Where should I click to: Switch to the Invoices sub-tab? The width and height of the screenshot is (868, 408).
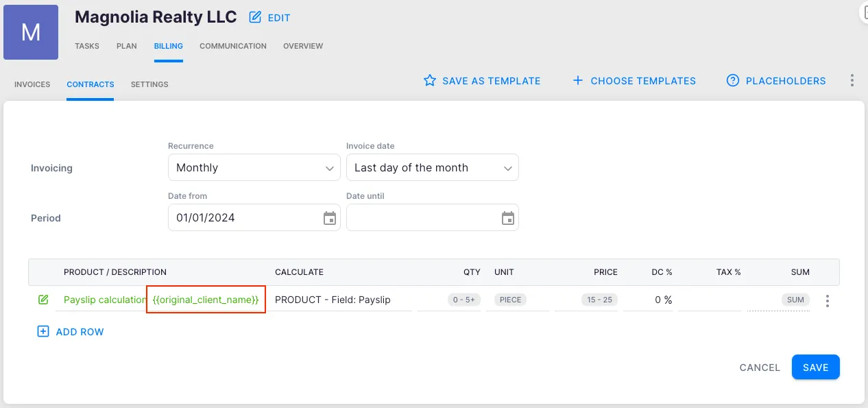[32, 84]
